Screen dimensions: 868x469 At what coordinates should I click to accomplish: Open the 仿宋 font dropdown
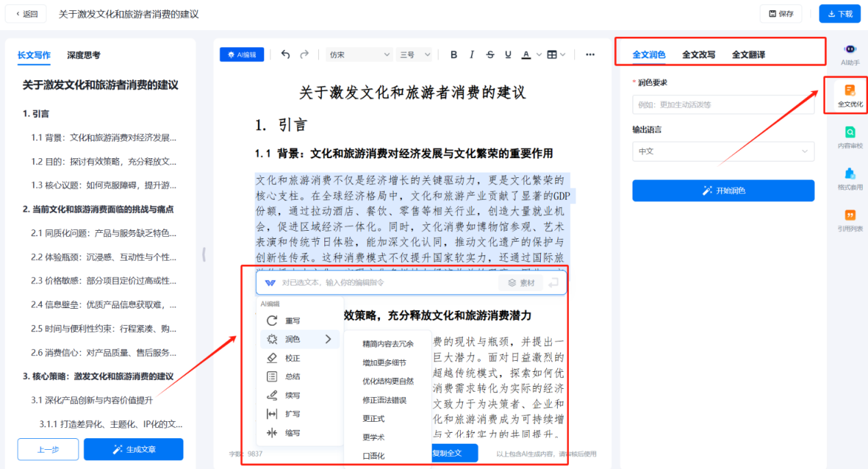pyautogui.click(x=359, y=55)
